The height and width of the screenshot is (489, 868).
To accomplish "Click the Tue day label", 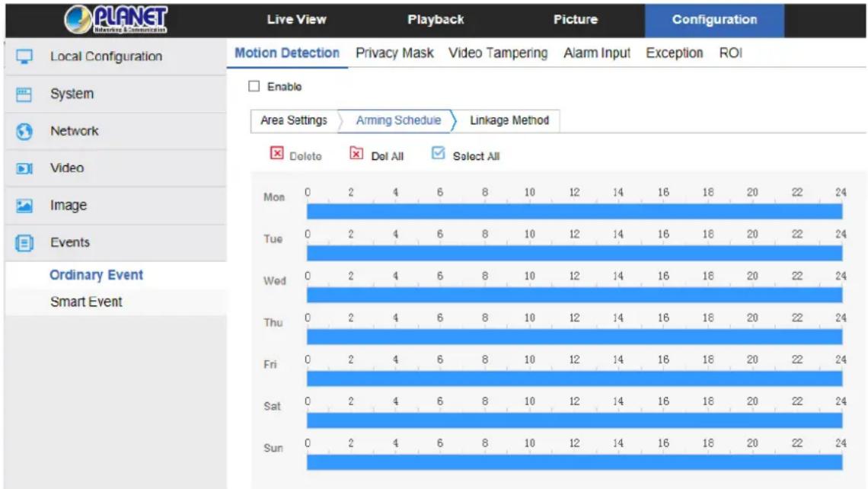I will click(273, 238).
